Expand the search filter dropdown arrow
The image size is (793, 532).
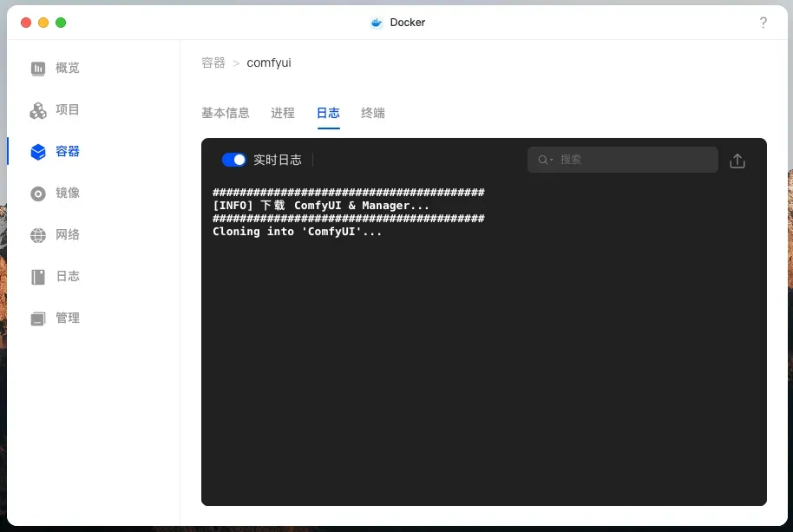551,160
